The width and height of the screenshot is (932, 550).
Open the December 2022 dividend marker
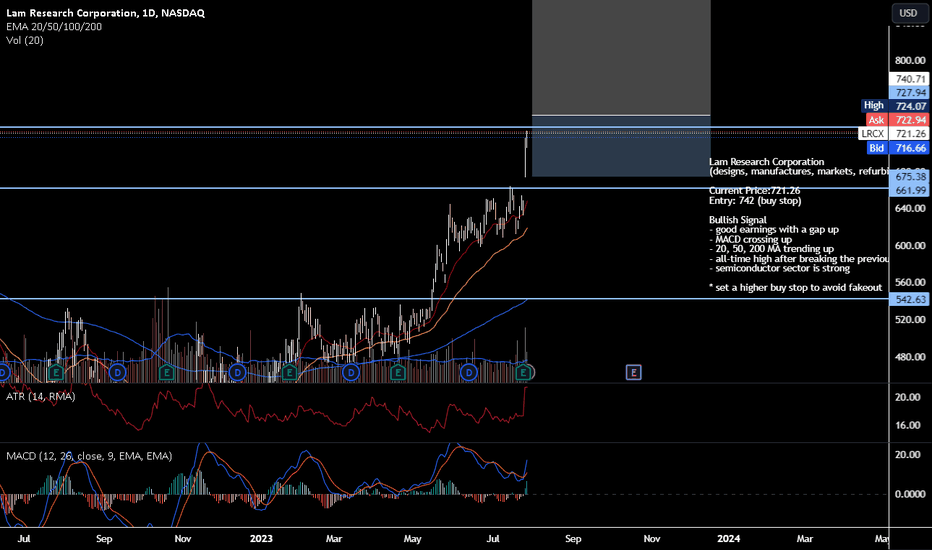point(238,373)
